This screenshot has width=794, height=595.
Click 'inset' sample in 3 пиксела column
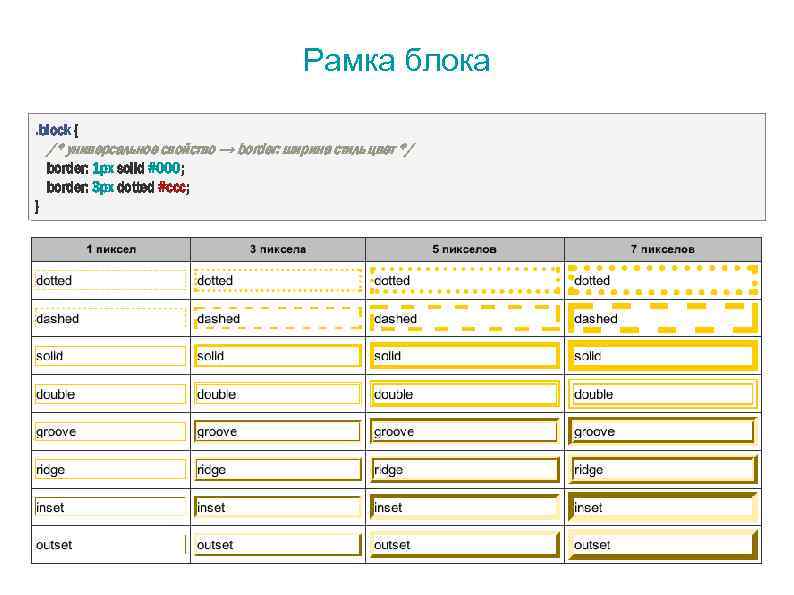[277, 507]
